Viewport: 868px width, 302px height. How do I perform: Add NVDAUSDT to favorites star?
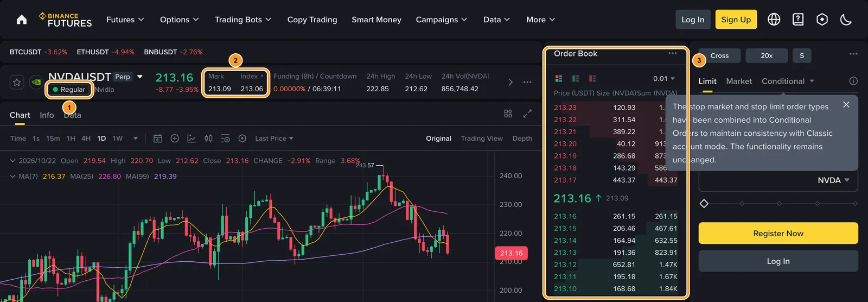point(17,82)
